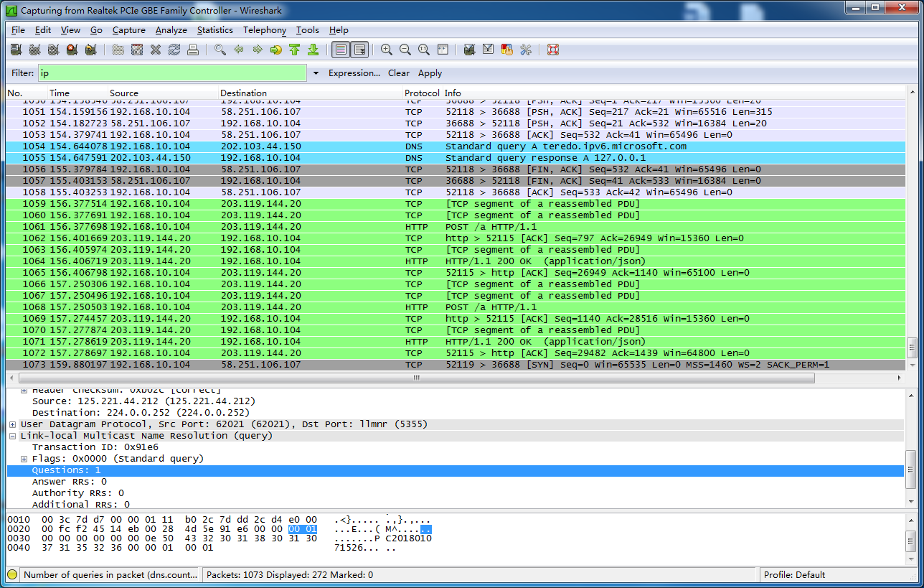Click the Expression... button
Viewport: 924px width, 588px height.
(354, 73)
